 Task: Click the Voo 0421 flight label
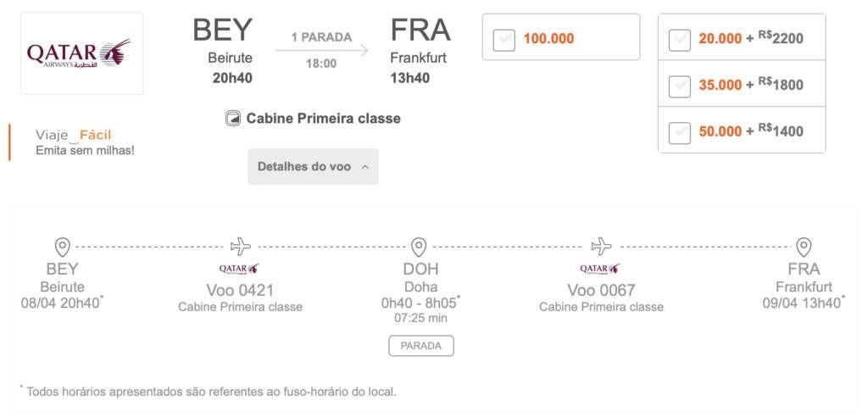pyautogui.click(x=240, y=290)
